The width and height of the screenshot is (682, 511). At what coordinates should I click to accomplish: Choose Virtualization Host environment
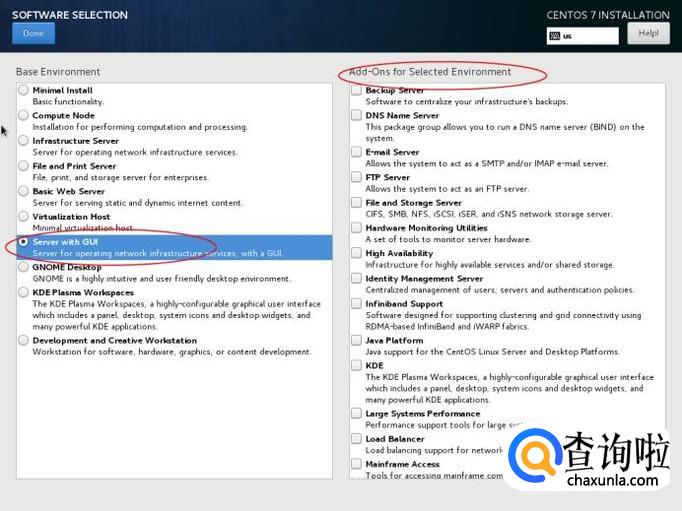(24, 216)
